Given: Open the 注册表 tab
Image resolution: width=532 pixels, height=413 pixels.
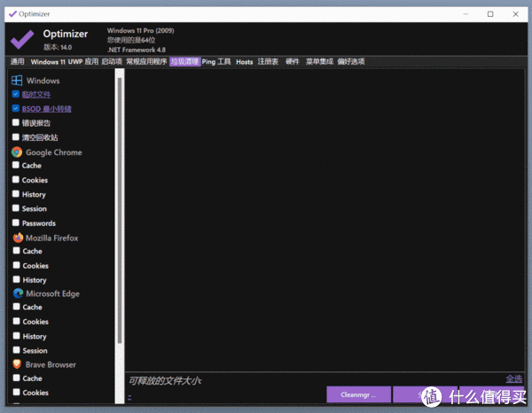Looking at the screenshot, I should 268,62.
